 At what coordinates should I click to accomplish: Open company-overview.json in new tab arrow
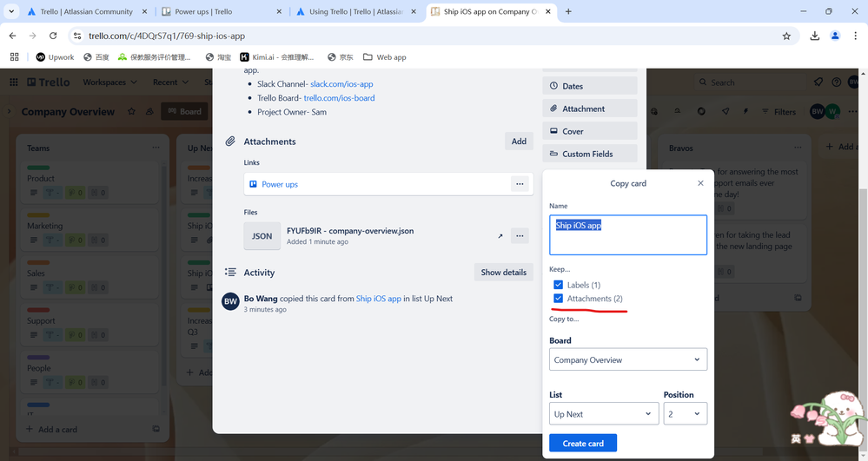pos(500,236)
